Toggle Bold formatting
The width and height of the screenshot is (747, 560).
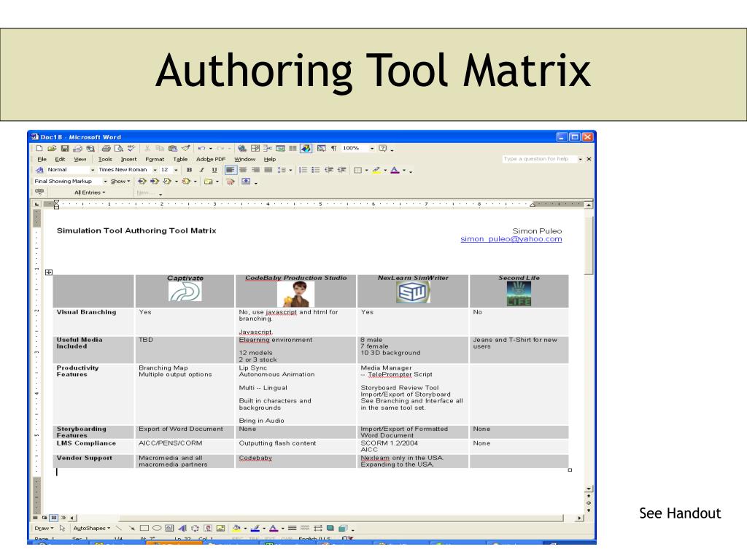(x=189, y=170)
